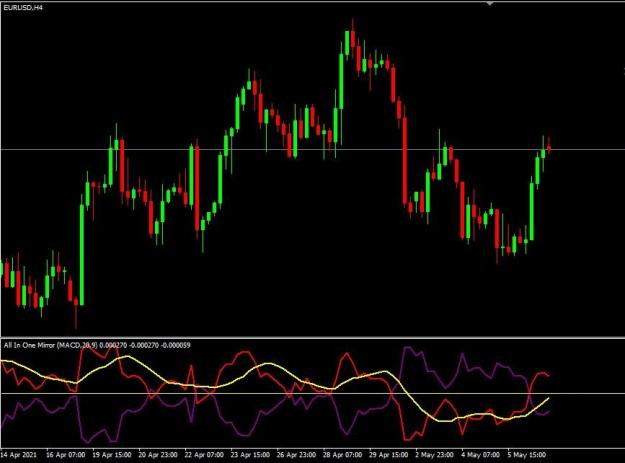Select the zero level line in indicator window
This screenshot has width=625, height=463.
[x=312, y=394]
